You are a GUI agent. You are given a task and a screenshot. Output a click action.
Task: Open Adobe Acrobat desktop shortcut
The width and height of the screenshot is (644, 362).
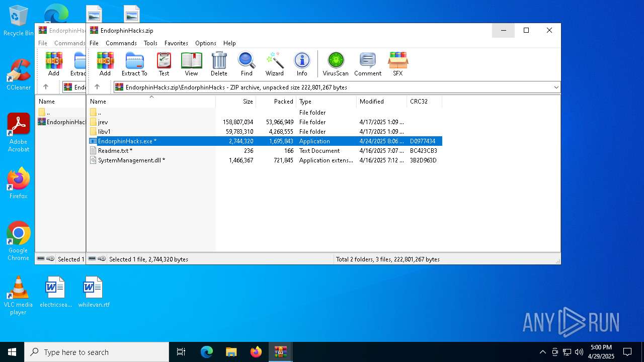coord(18,133)
